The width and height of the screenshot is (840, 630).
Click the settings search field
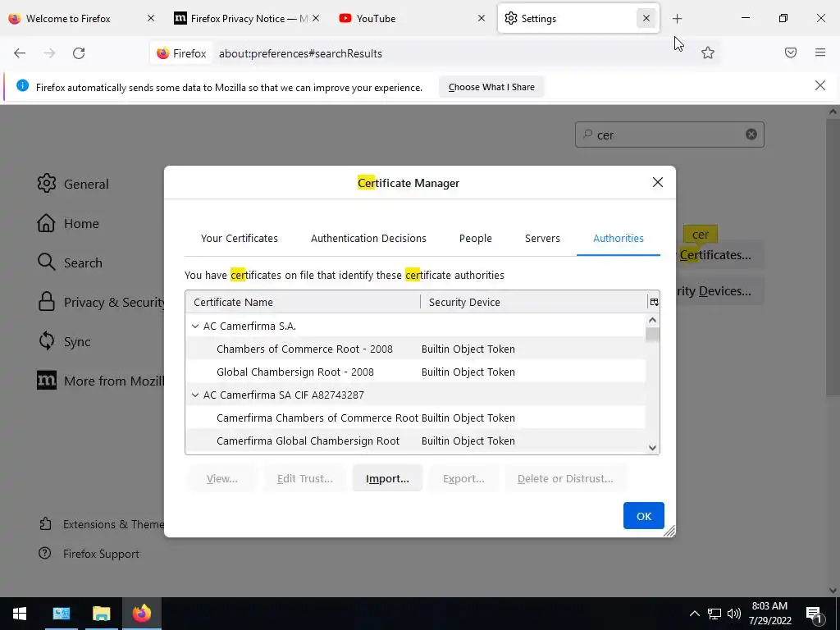(x=669, y=135)
